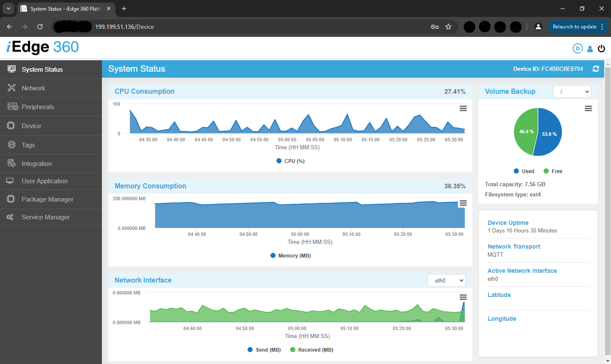Screen dimensions: 611x364
Task: Toggle CPU (%) legend series visibility
Action: click(291, 161)
